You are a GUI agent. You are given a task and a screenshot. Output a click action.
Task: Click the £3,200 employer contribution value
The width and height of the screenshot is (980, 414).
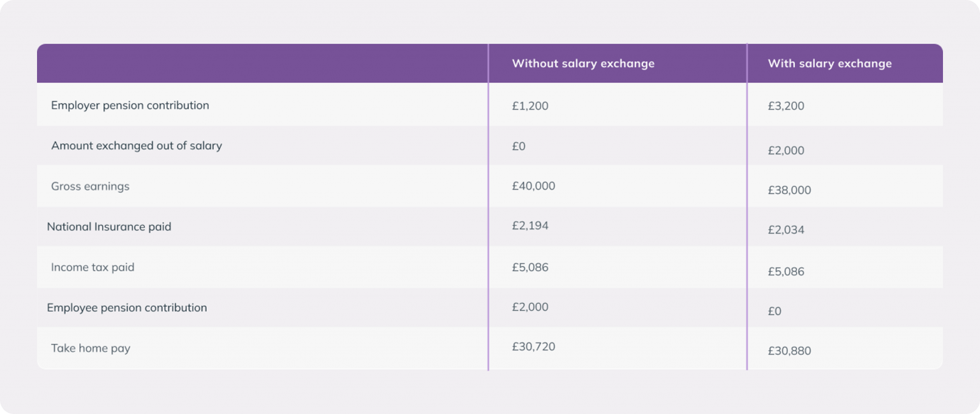tap(786, 106)
